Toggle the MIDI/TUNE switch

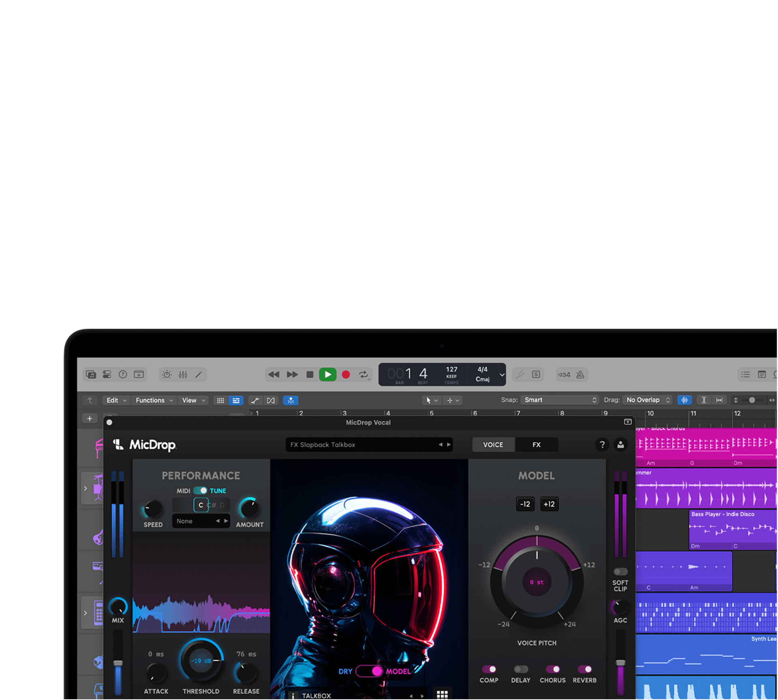200,490
